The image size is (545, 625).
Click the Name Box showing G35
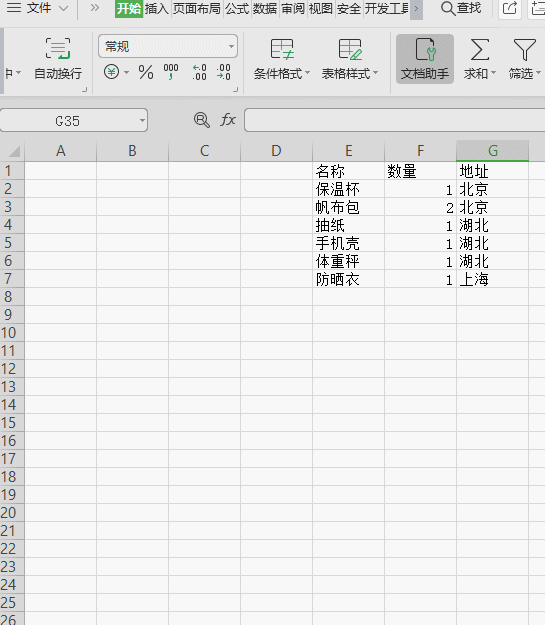(67, 120)
